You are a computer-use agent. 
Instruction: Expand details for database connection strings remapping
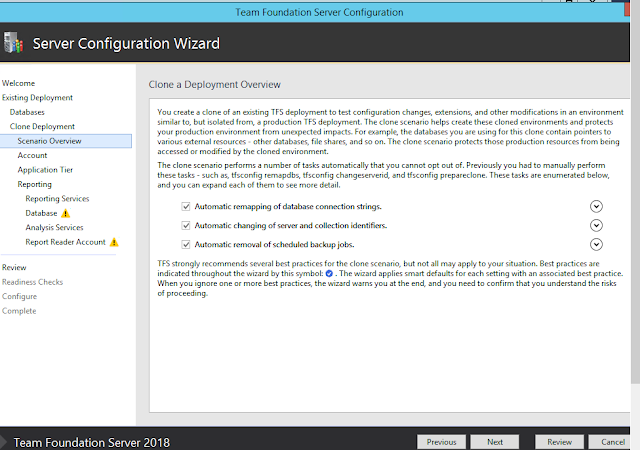[x=596, y=207]
